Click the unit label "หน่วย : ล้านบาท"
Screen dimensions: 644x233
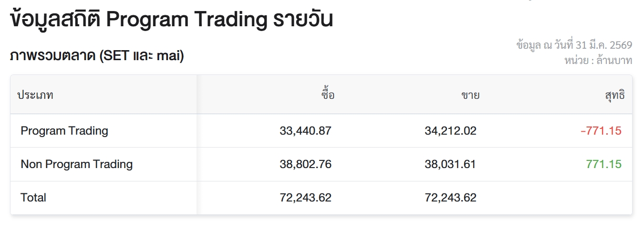click(598, 61)
